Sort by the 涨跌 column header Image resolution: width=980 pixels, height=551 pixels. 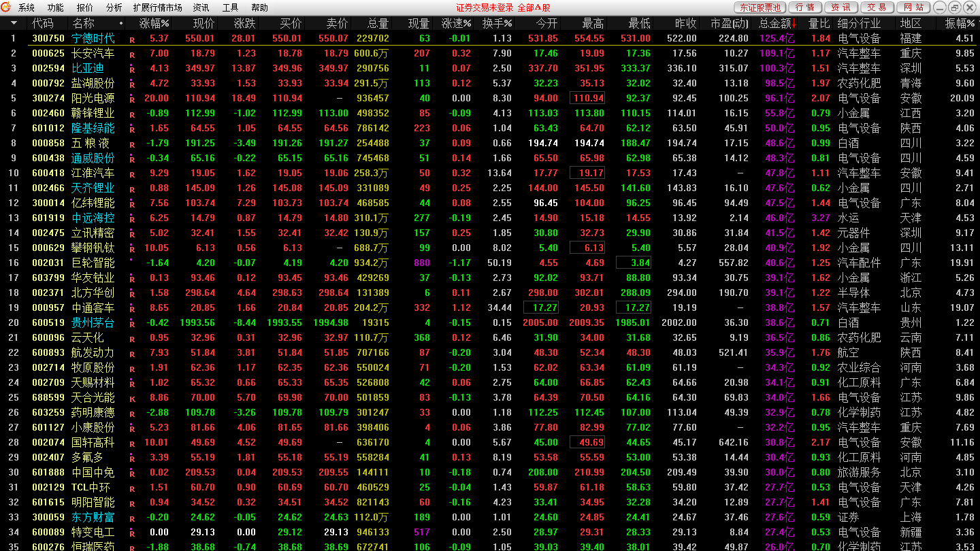tap(244, 23)
